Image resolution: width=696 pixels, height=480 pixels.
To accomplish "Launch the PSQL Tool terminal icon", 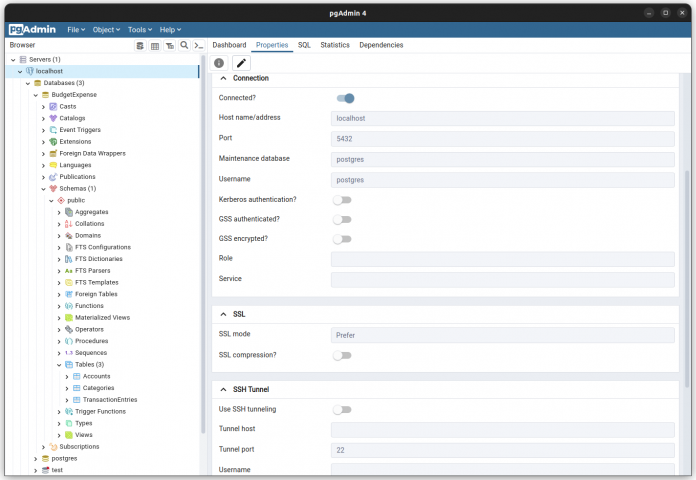I will point(199,45).
